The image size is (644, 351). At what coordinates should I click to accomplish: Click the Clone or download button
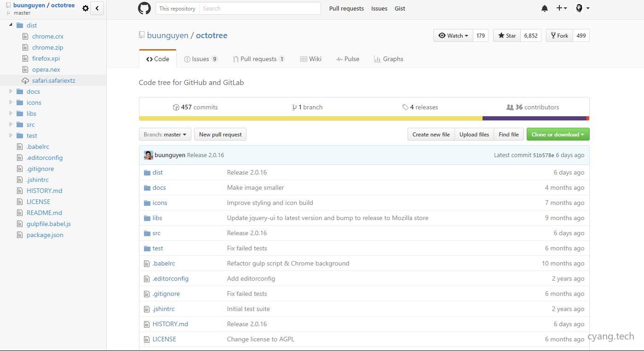click(558, 135)
